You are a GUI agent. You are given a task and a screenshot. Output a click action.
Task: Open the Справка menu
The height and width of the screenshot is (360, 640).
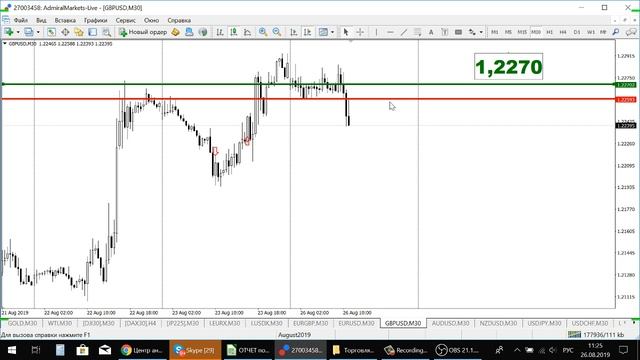pyautogui.click(x=179, y=20)
